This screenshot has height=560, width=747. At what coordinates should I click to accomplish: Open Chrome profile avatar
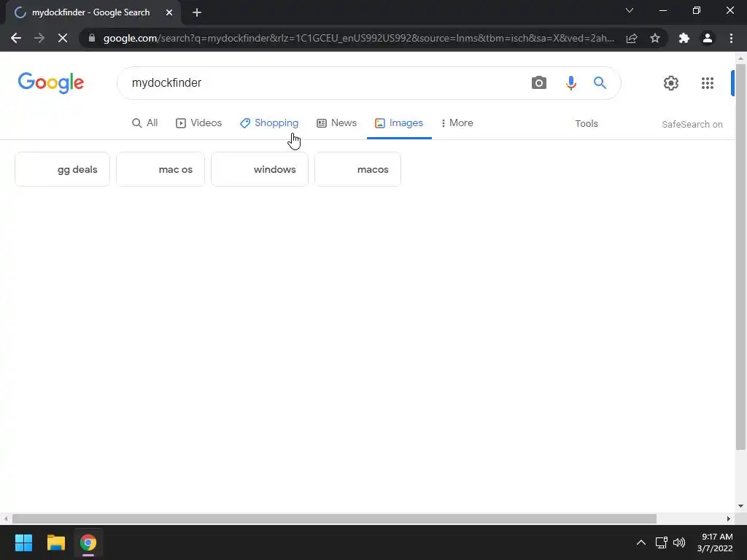tap(708, 38)
